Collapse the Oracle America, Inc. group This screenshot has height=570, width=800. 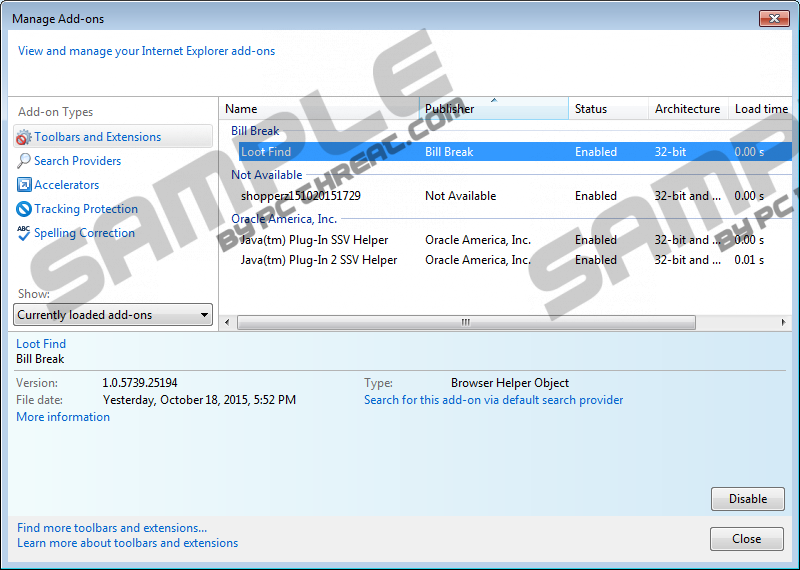tap(284, 219)
